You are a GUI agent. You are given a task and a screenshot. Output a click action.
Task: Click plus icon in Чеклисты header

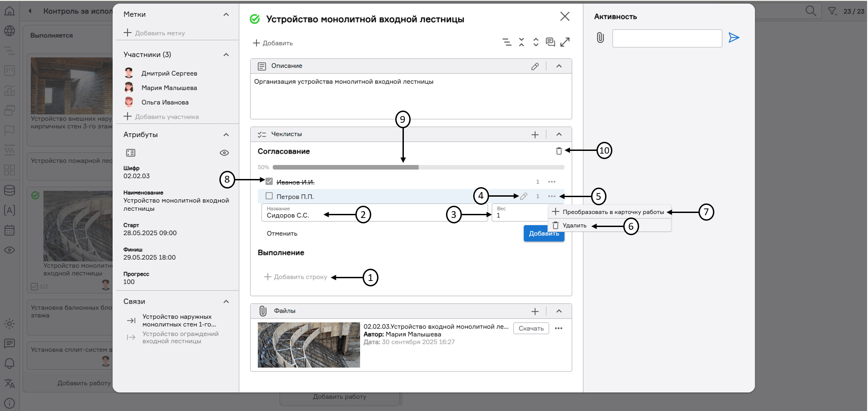[x=535, y=135]
